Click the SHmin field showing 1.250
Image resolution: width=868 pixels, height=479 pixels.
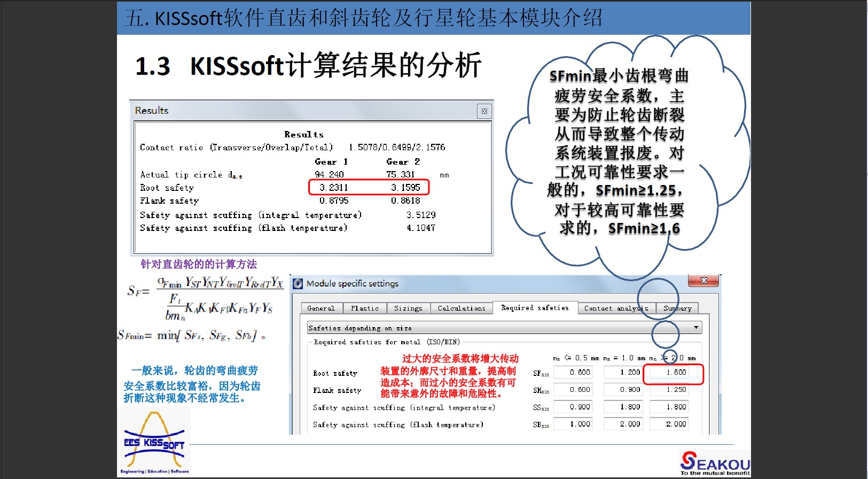coord(669,390)
